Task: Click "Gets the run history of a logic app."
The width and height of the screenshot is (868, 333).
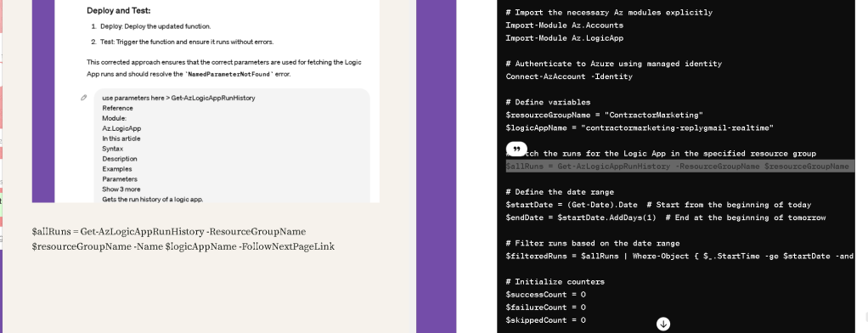Action: (x=153, y=199)
